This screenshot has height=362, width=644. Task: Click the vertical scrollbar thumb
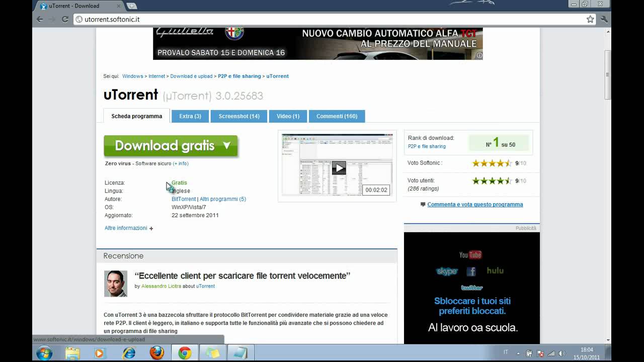[608, 75]
